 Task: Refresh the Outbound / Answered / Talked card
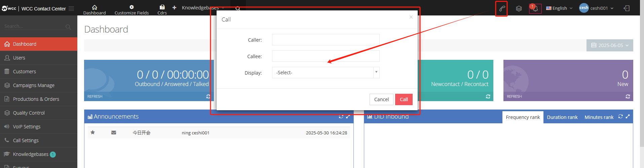(x=208, y=96)
